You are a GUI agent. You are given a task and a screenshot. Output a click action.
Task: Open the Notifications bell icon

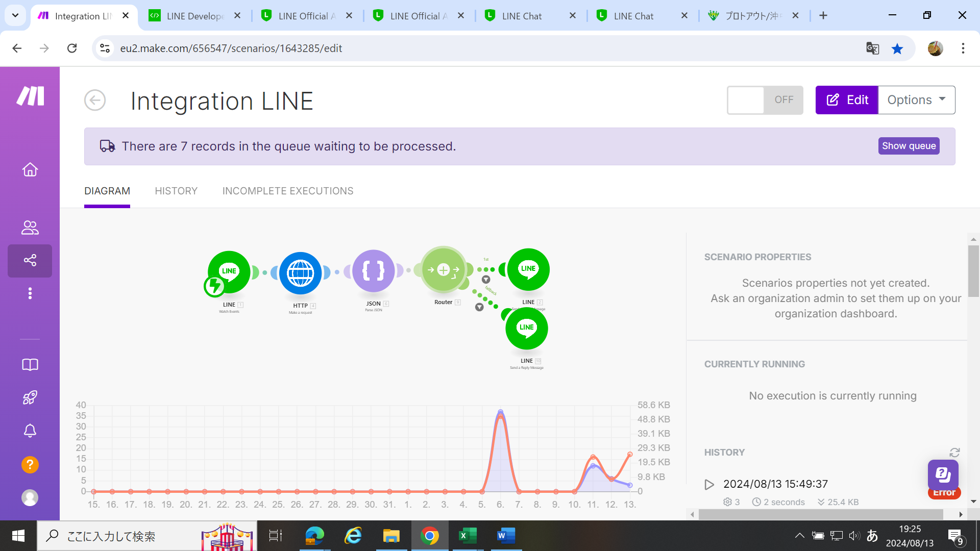coord(30,431)
